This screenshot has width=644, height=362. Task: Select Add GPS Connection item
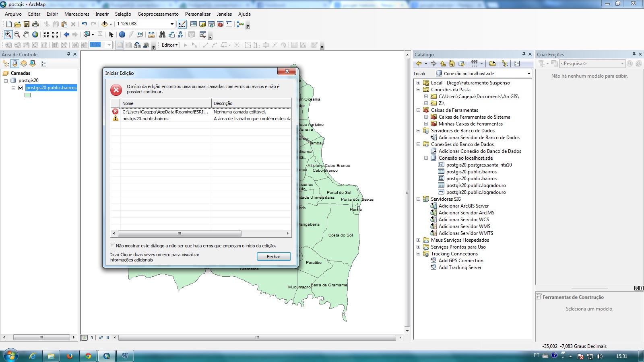[x=461, y=261]
